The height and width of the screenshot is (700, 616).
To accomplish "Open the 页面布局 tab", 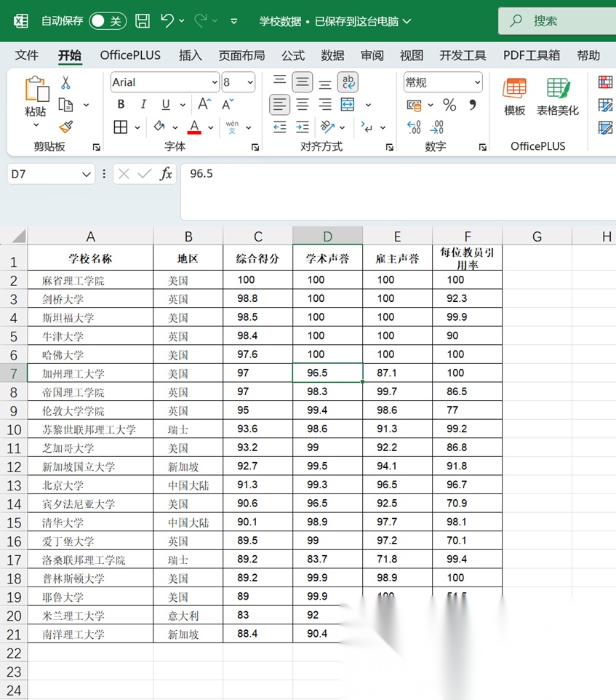I will point(241,55).
